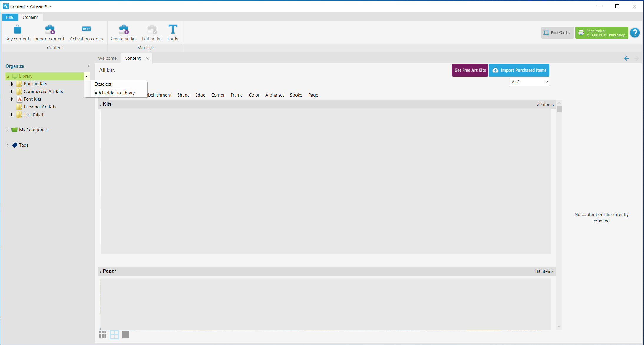Switch to medium thumbnails view

pos(114,335)
